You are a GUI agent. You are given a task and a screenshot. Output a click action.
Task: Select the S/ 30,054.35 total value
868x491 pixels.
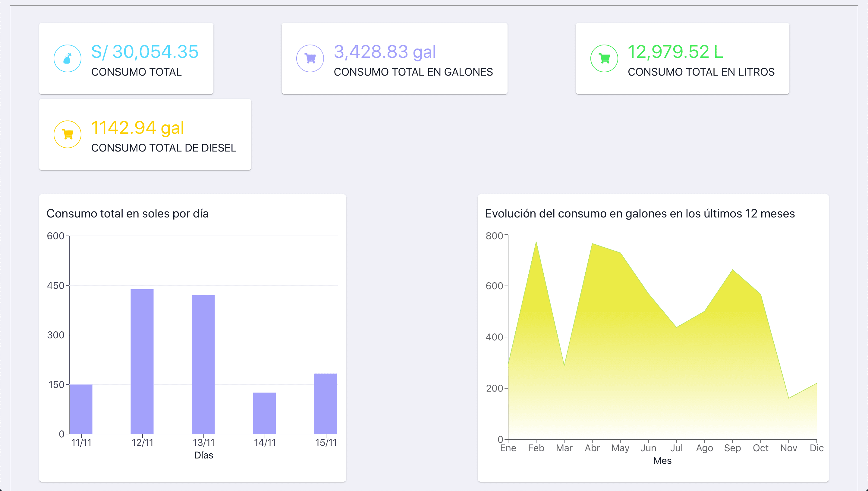click(145, 52)
